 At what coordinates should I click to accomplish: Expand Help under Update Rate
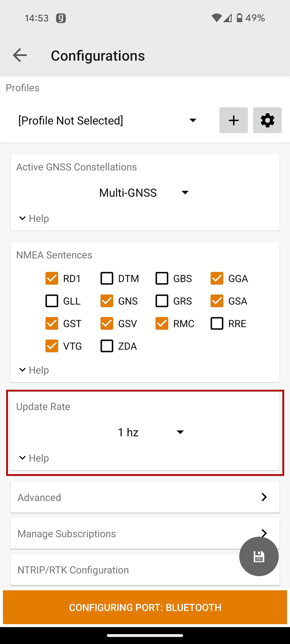pos(34,458)
